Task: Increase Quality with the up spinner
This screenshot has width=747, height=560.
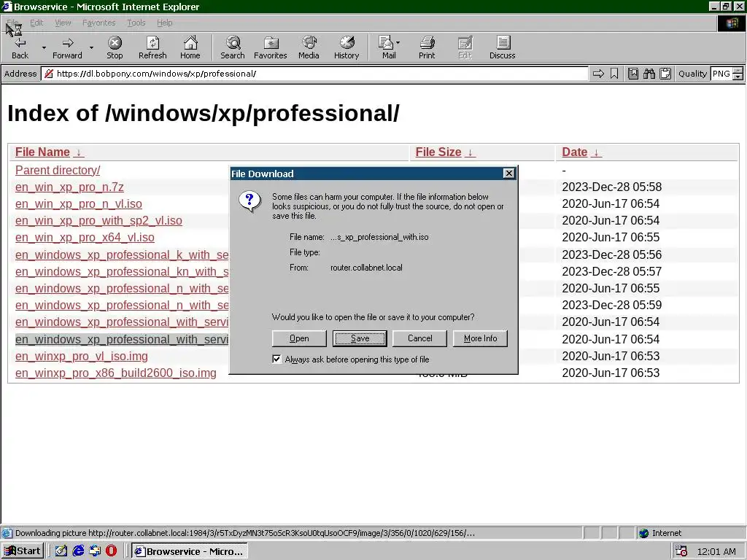Action: 738,71
